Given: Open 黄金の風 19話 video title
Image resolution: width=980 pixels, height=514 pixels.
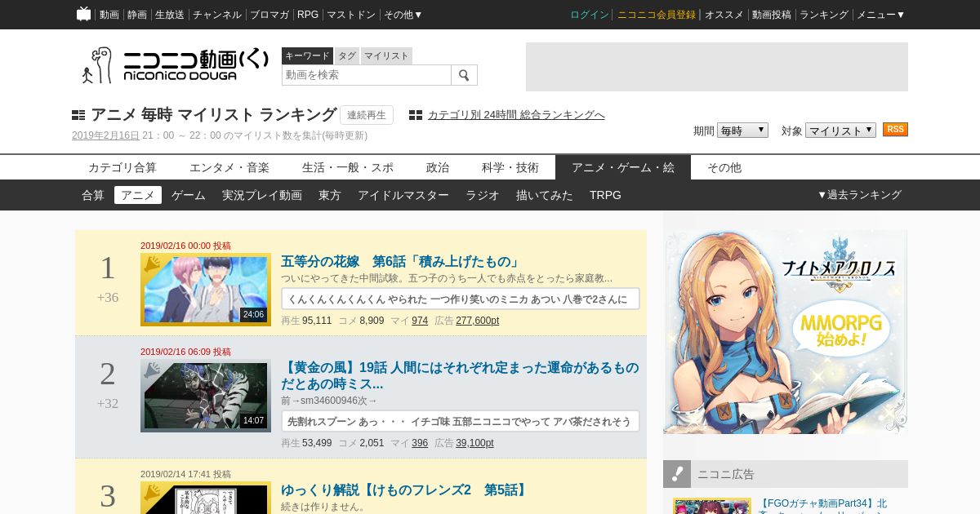Looking at the screenshot, I should [x=460, y=376].
